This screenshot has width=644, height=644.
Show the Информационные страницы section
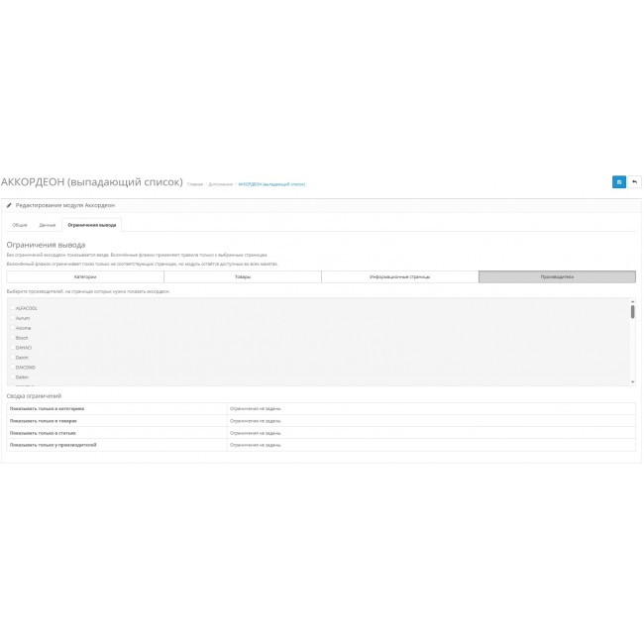coord(399,277)
